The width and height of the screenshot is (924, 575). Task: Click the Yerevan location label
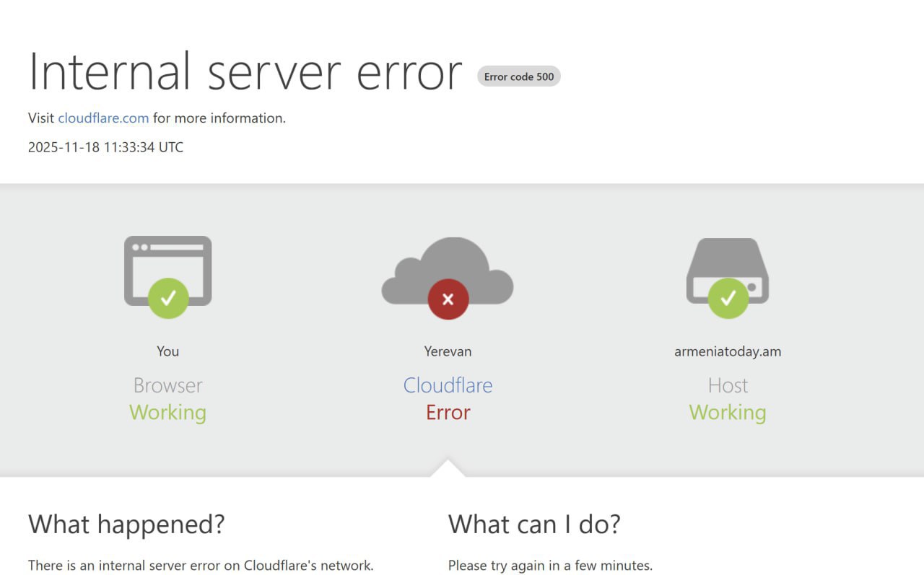pos(448,351)
